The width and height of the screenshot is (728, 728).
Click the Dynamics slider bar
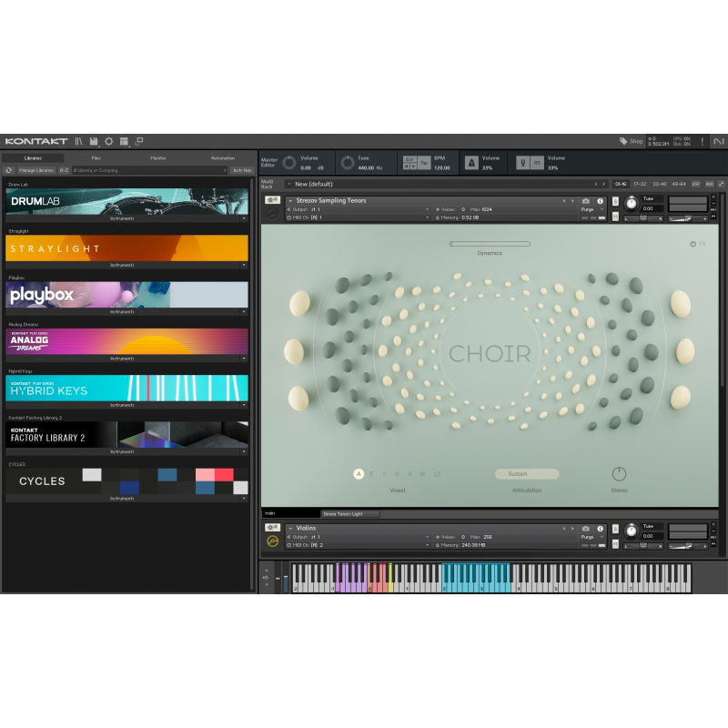[490, 244]
